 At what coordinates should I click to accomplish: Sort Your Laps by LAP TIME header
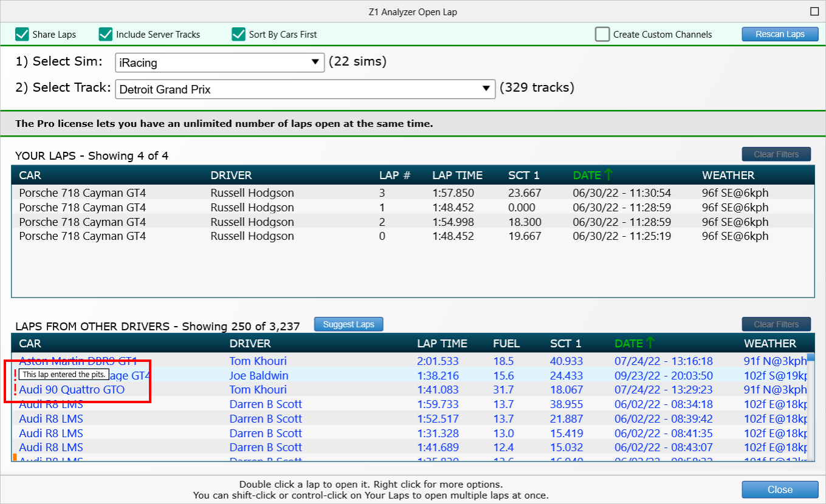[x=457, y=175]
